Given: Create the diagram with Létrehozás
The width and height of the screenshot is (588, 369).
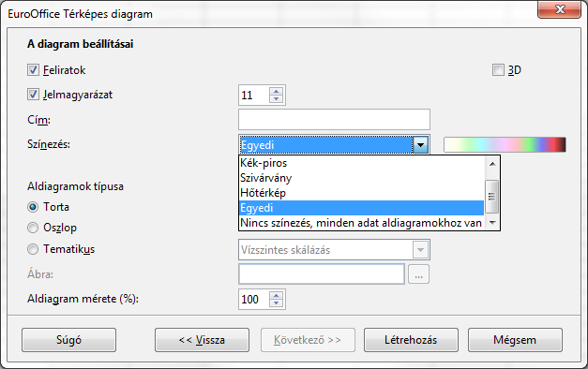Looking at the screenshot, I should [411, 340].
